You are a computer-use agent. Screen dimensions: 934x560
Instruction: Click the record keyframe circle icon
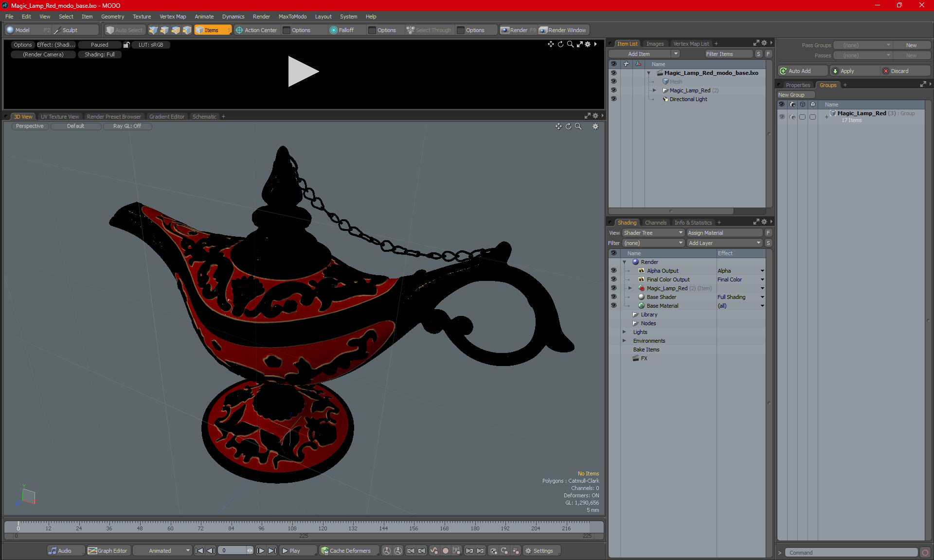[x=445, y=551]
